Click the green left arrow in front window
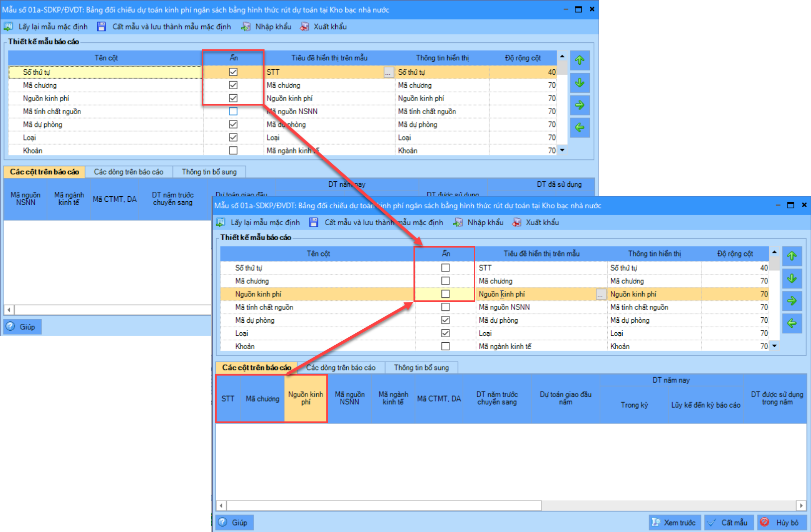 pos(792,323)
